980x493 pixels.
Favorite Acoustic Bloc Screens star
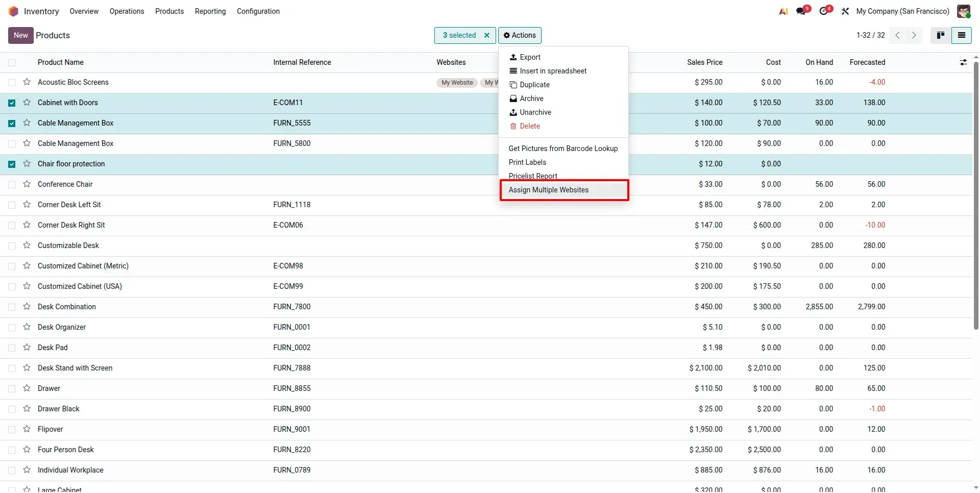[27, 82]
